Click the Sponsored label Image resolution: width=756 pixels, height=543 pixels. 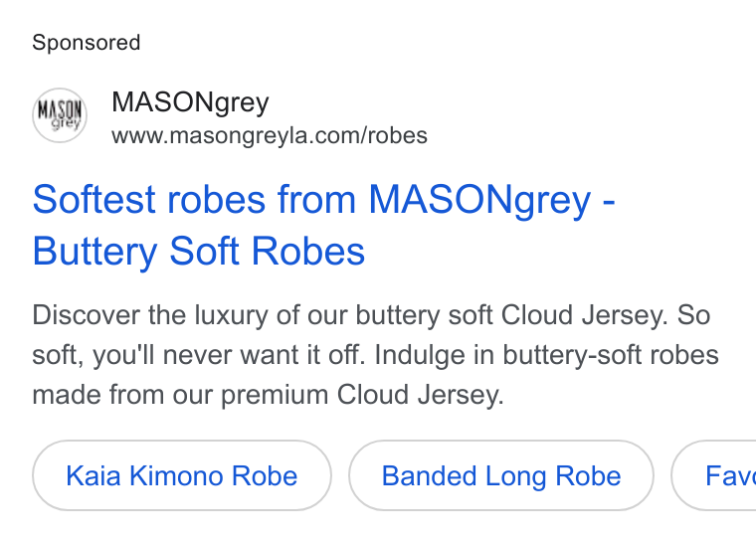(87, 43)
